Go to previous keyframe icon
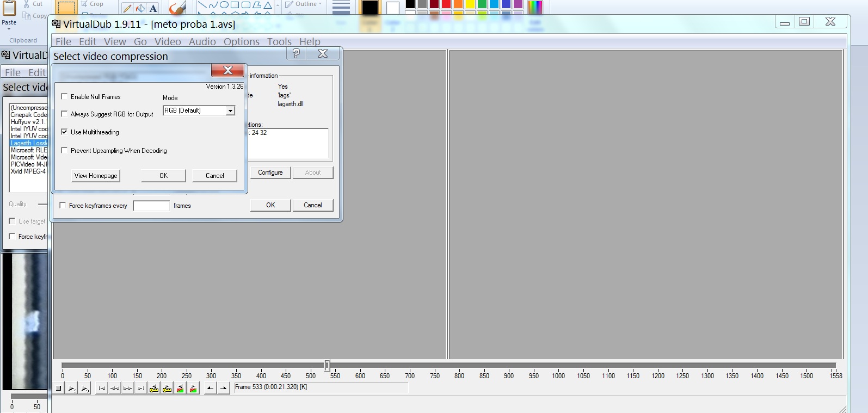This screenshot has height=413, width=868. pos(154,388)
